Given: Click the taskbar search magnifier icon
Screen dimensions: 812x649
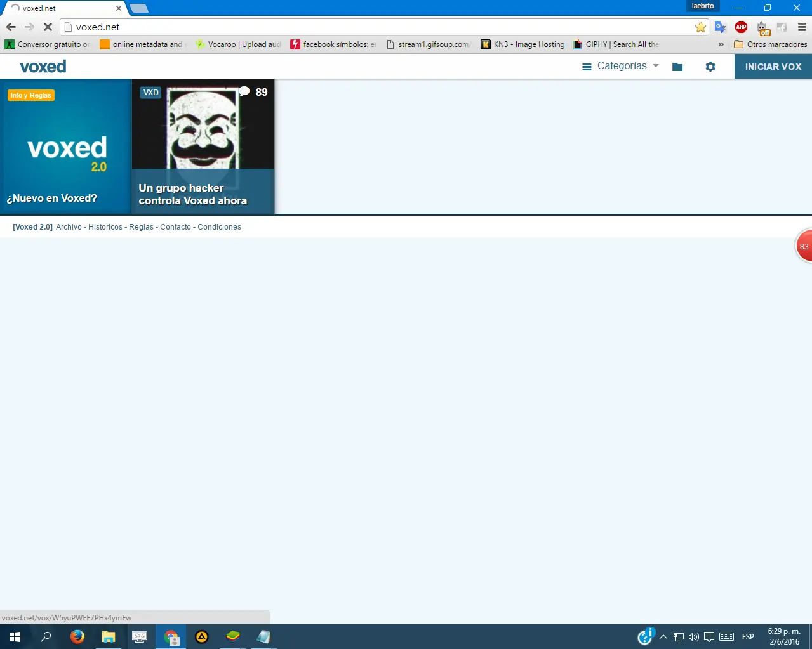Looking at the screenshot, I should pos(46,637).
